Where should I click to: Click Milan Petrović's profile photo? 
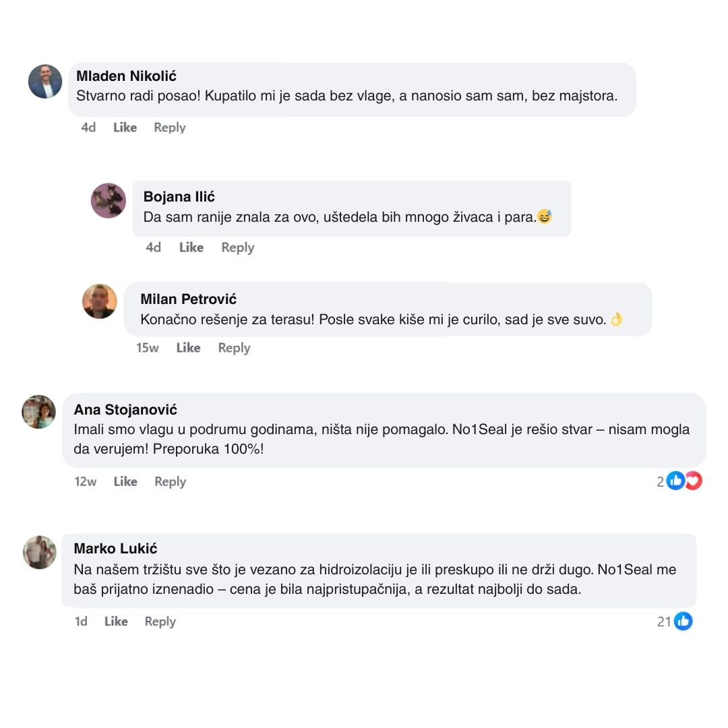tap(100, 301)
